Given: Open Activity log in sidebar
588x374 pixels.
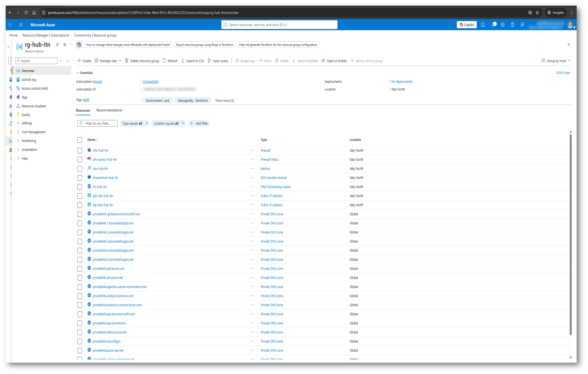Looking at the screenshot, I should pyautogui.click(x=29, y=80).
